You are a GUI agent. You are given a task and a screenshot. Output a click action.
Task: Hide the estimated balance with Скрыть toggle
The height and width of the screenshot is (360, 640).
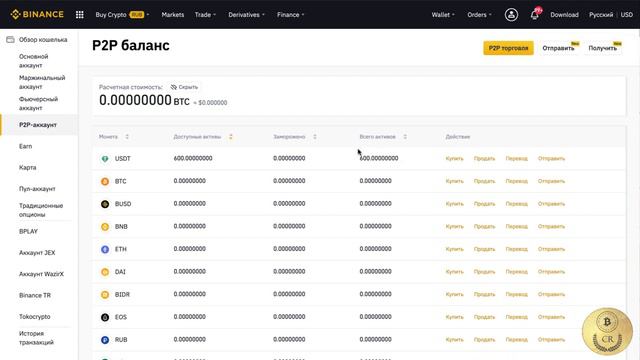(x=184, y=87)
